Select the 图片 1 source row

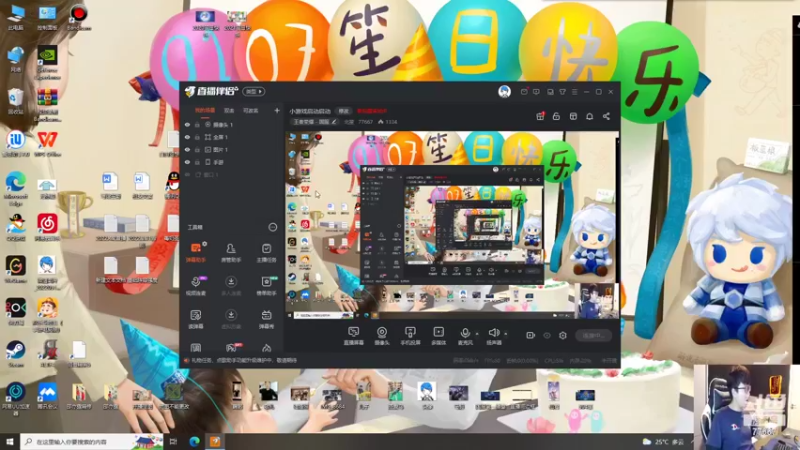[232, 149]
